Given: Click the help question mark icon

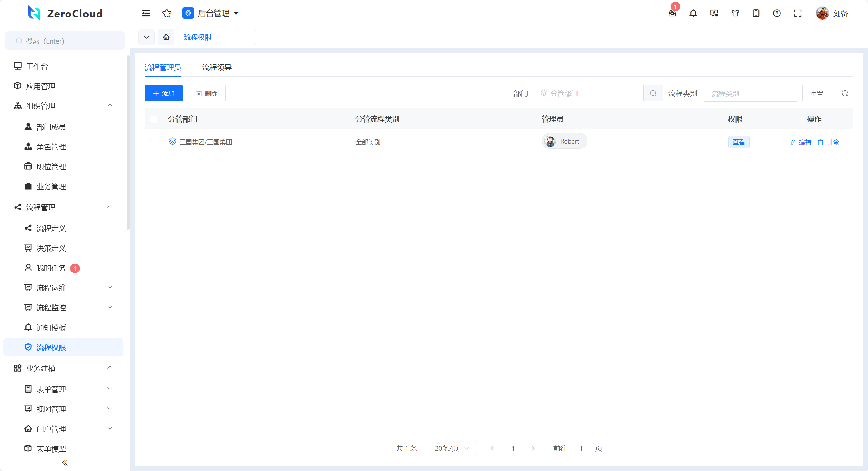Looking at the screenshot, I should 777,13.
